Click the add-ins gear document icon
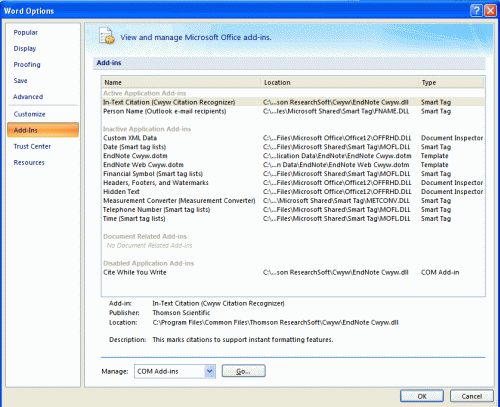The height and width of the screenshot is (407, 500). tap(107, 36)
